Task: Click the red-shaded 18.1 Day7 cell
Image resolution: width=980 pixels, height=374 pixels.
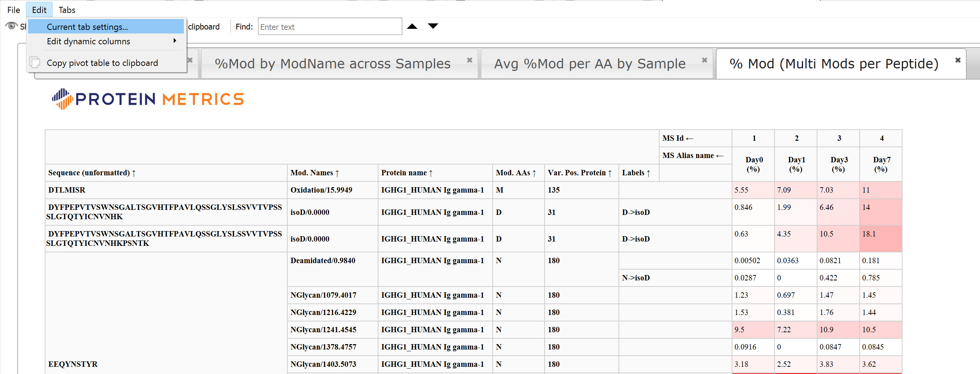Action: coord(880,238)
